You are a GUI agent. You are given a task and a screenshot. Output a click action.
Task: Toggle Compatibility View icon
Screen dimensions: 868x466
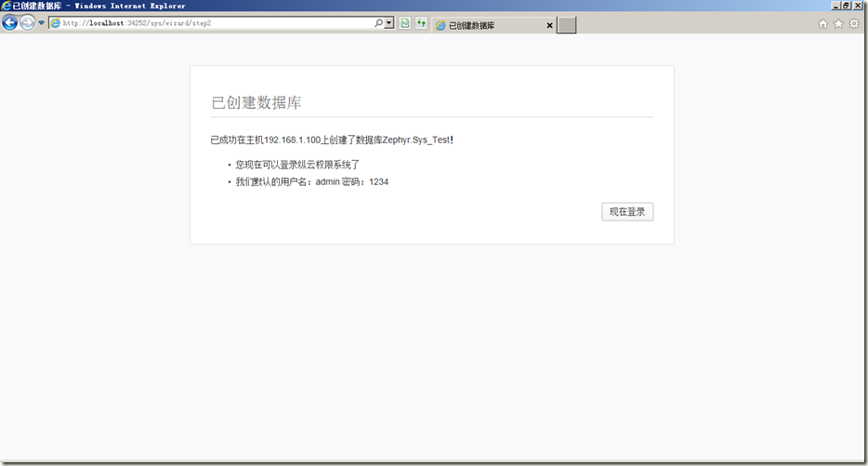[x=405, y=23]
